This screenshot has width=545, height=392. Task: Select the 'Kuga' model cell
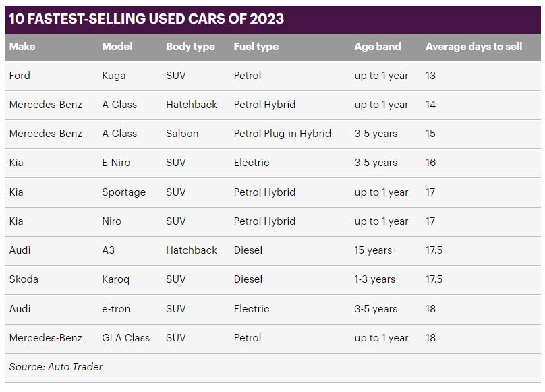[113, 76]
